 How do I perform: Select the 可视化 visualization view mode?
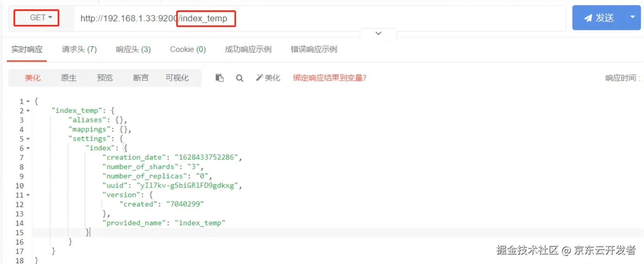click(x=177, y=78)
